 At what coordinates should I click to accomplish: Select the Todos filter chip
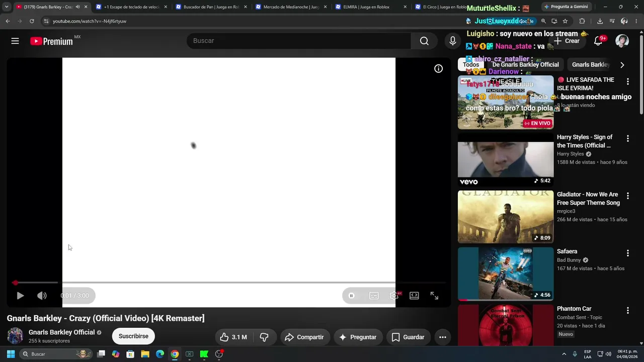[x=471, y=65]
